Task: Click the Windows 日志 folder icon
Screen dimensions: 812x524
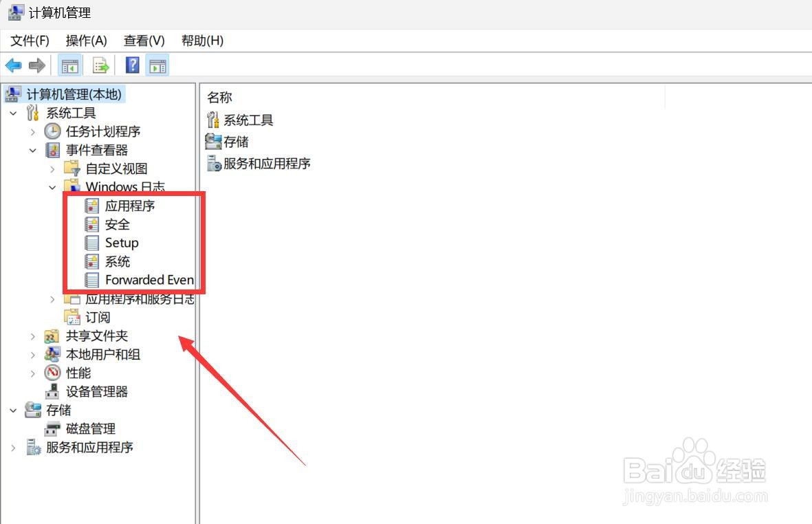Action: point(72,186)
